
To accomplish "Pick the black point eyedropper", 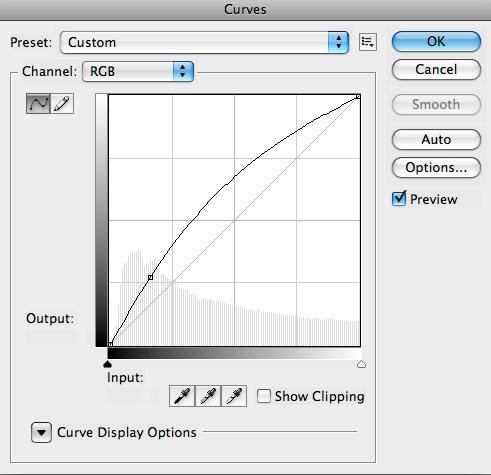I will [182, 396].
